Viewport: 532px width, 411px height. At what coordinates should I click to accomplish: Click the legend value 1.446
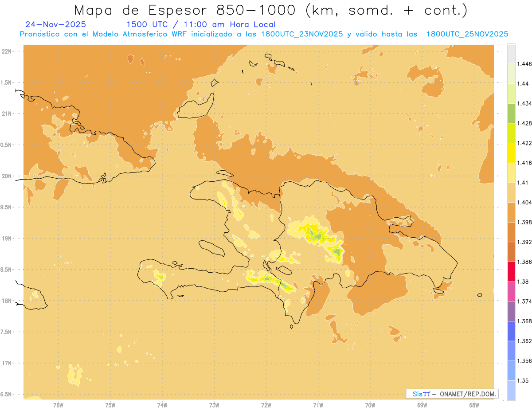coord(524,64)
